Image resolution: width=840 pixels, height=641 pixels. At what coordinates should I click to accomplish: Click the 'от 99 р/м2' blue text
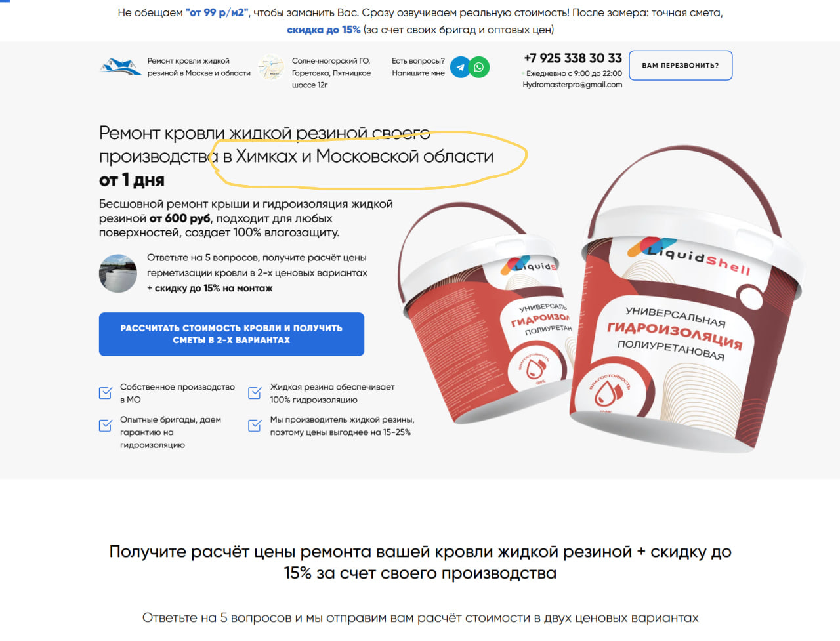tap(217, 12)
